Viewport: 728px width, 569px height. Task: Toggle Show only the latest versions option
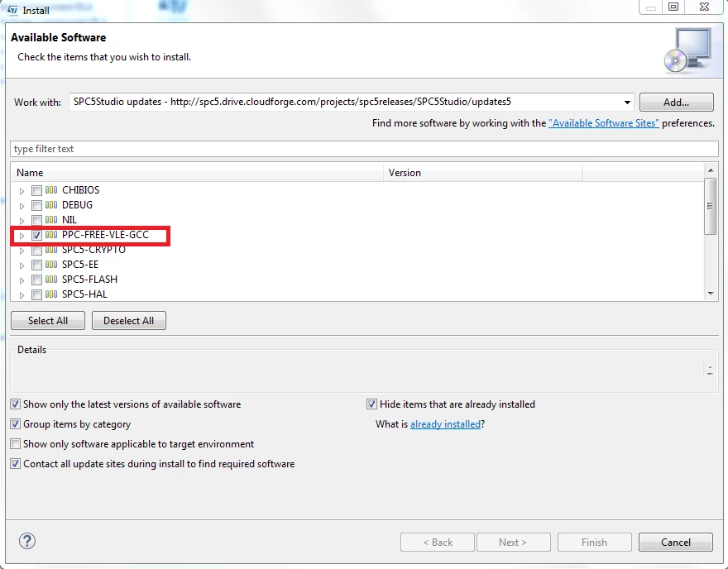(16, 404)
